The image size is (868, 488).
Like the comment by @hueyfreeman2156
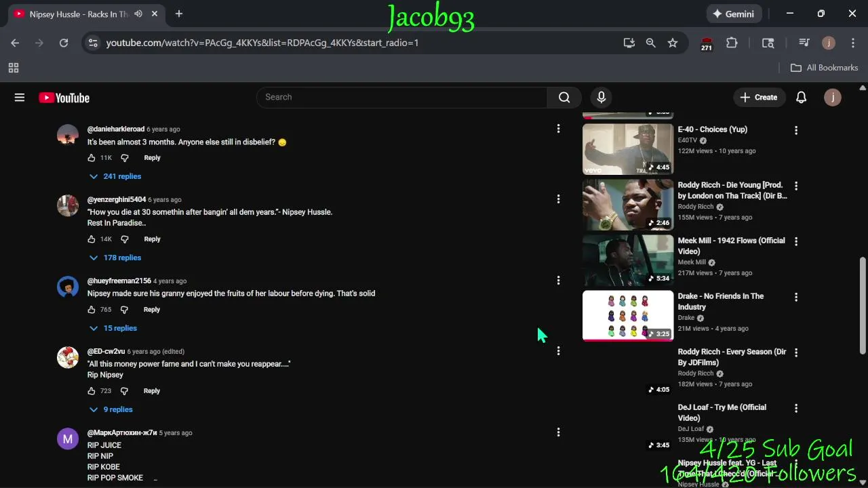coord(92,310)
